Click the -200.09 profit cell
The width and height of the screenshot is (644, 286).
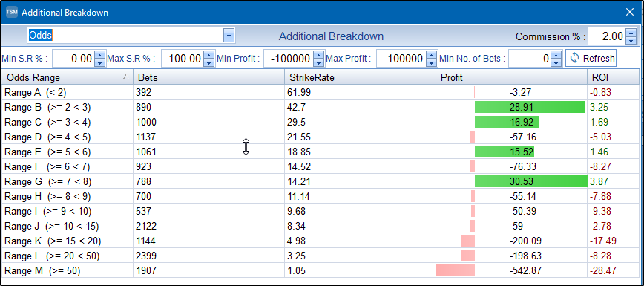(511, 241)
